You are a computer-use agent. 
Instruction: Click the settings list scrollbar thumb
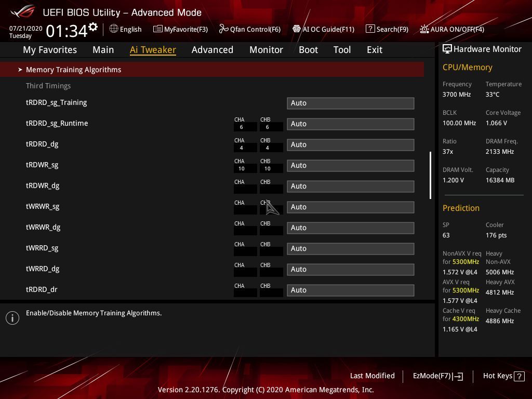pos(430,175)
